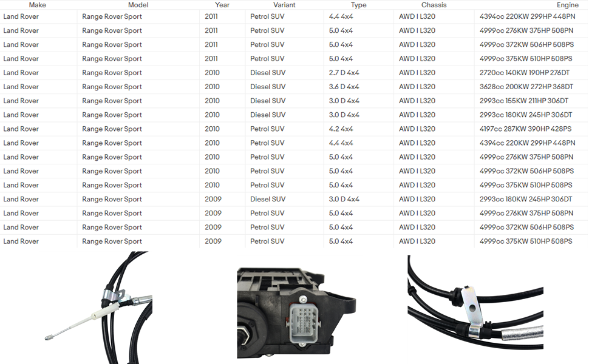Screen dimensions: 589x364
Task: Click year 2009 in the 2993cc 306DT row
Action: 213,199
